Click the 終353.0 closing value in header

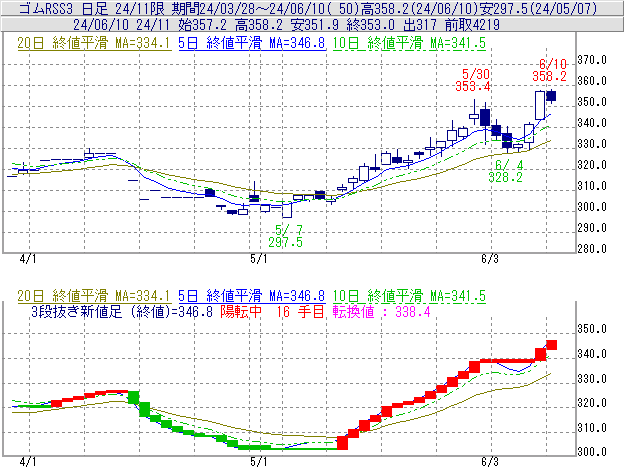tap(370, 25)
